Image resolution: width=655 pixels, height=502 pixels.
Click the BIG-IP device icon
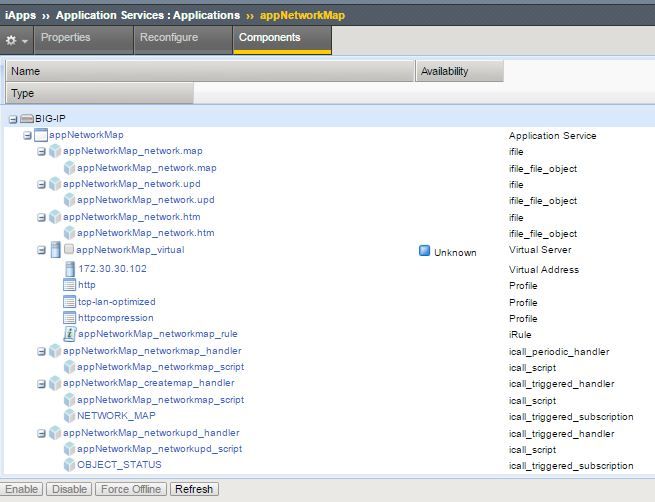pos(27,119)
